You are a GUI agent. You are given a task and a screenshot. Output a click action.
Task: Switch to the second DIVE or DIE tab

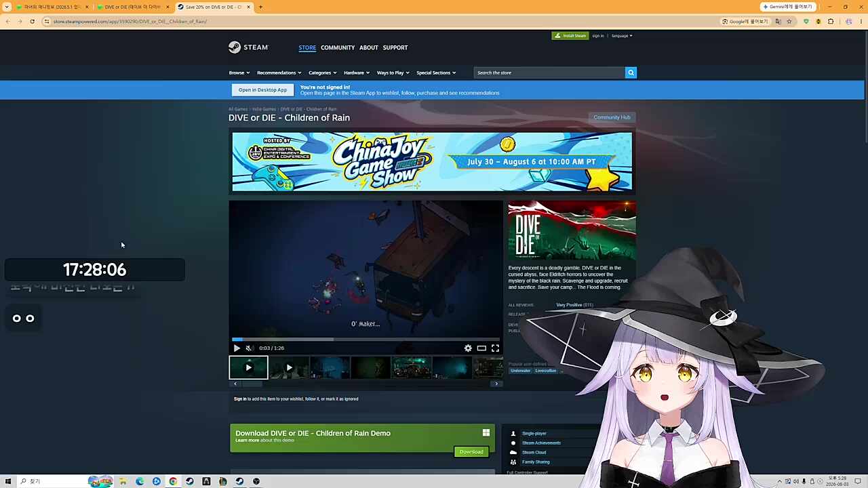click(x=133, y=7)
